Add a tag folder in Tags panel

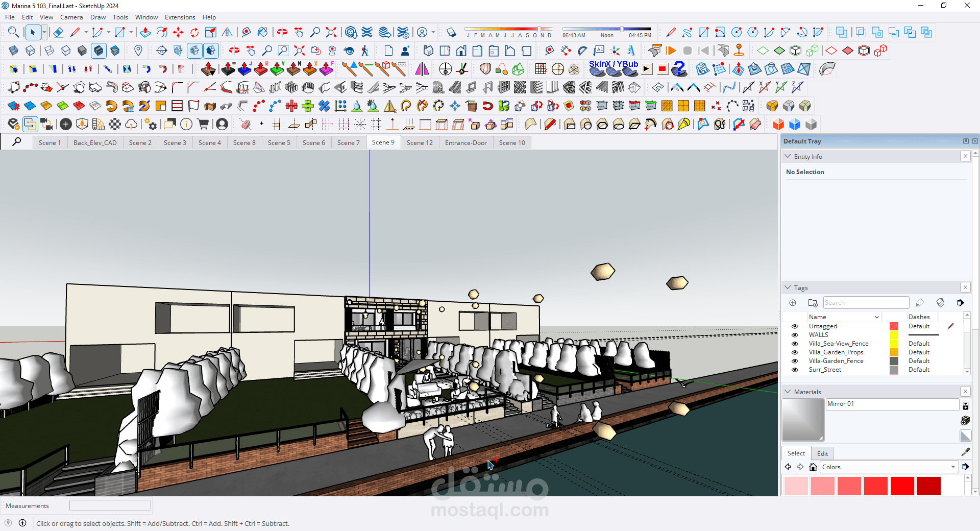pyautogui.click(x=813, y=303)
